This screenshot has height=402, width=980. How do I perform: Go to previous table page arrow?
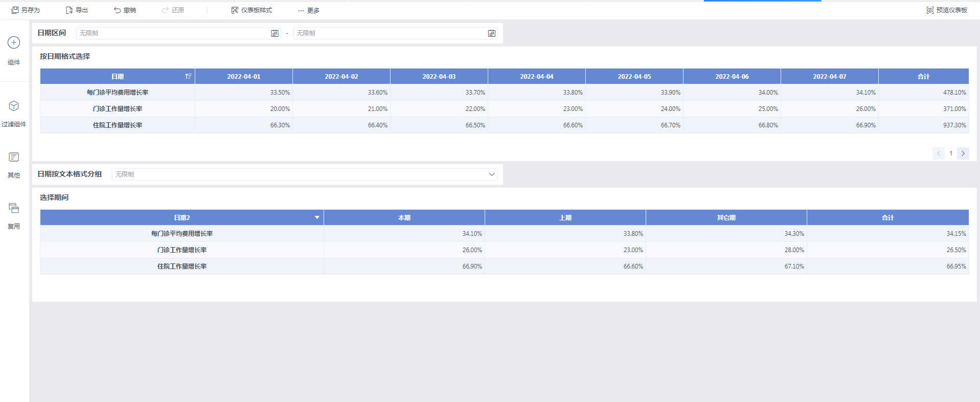tap(939, 153)
